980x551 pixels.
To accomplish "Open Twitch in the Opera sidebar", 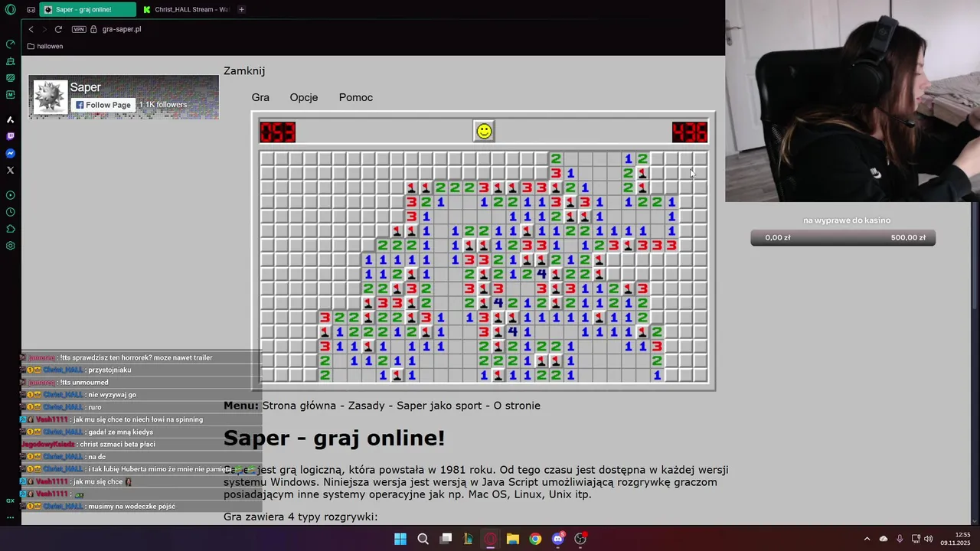I will [11, 136].
